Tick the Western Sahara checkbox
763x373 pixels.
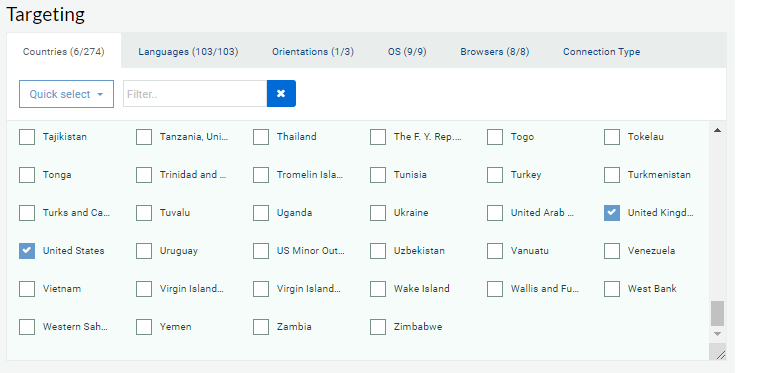[27, 327]
